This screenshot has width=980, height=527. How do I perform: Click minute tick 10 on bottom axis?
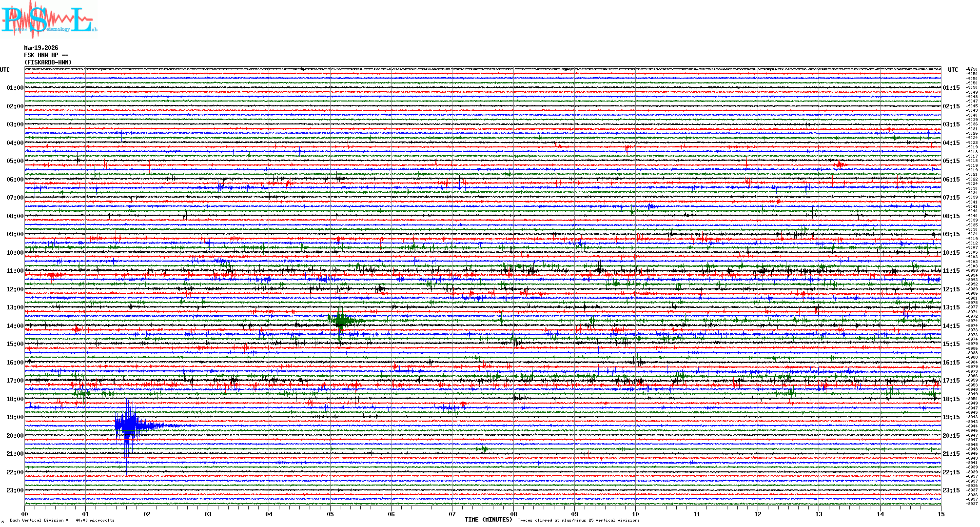635,514
